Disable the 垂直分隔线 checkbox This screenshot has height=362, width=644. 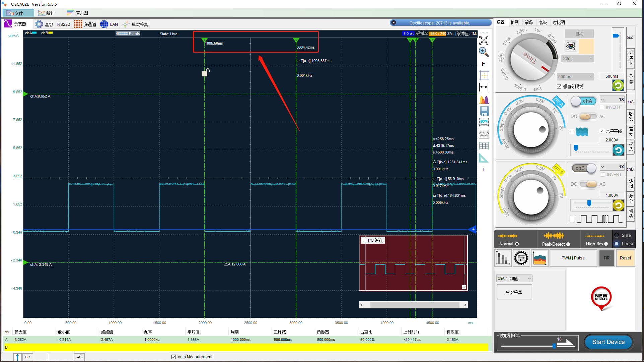tap(559, 86)
